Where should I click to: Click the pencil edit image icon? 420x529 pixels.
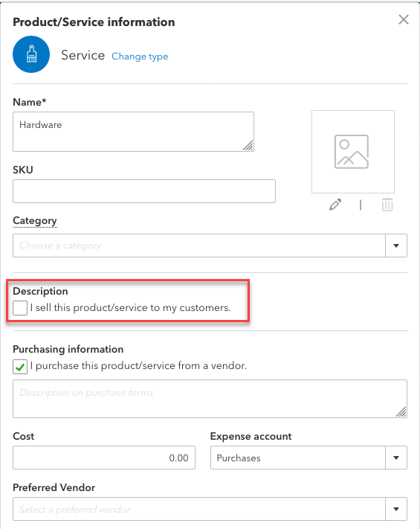tap(335, 205)
